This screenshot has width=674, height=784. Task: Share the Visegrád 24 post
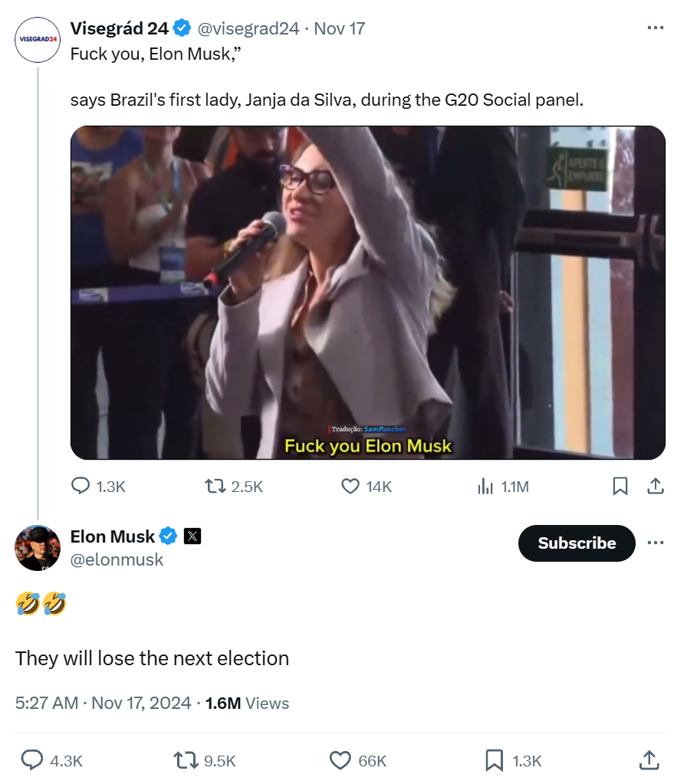pos(656,486)
